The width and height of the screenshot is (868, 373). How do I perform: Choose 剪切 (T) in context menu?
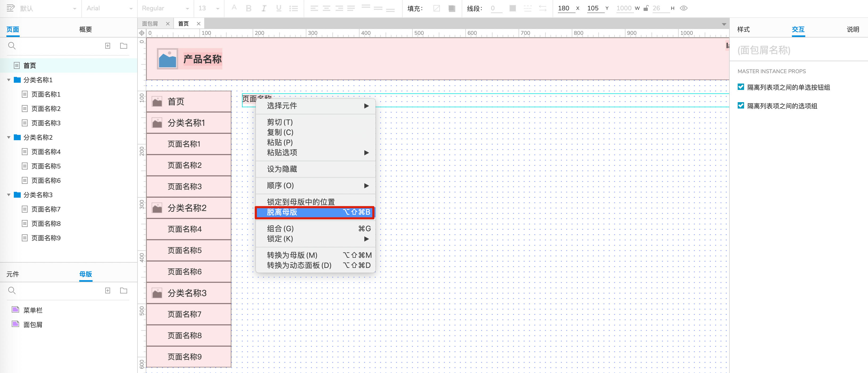coord(315,122)
